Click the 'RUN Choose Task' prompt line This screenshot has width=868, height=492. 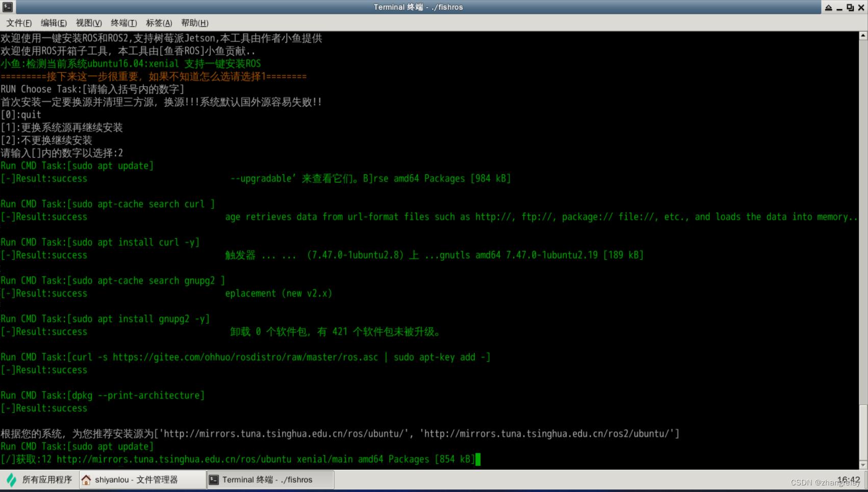[92, 89]
